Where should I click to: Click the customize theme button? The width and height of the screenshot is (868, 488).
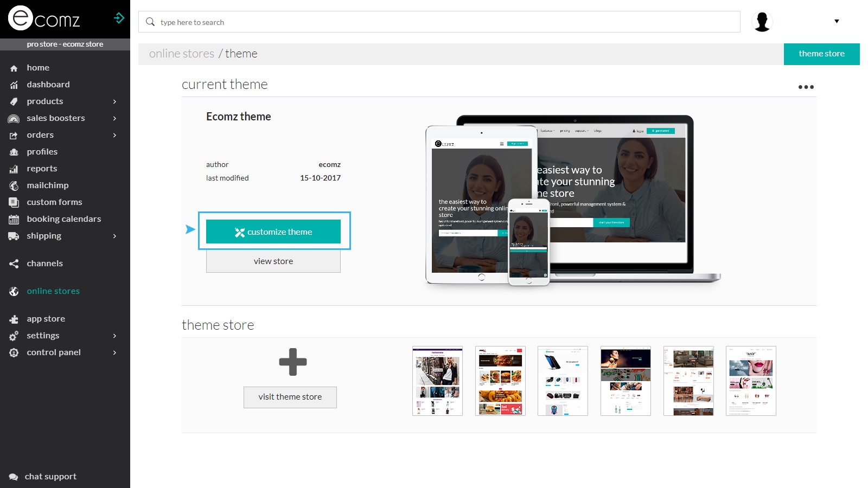coord(273,232)
